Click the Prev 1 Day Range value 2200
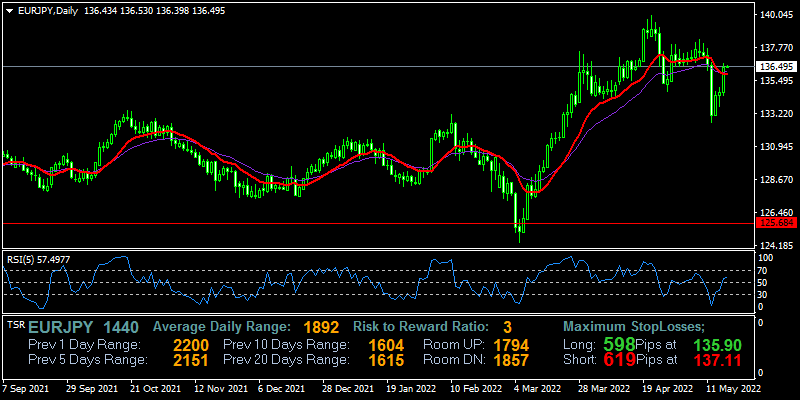 (x=191, y=345)
